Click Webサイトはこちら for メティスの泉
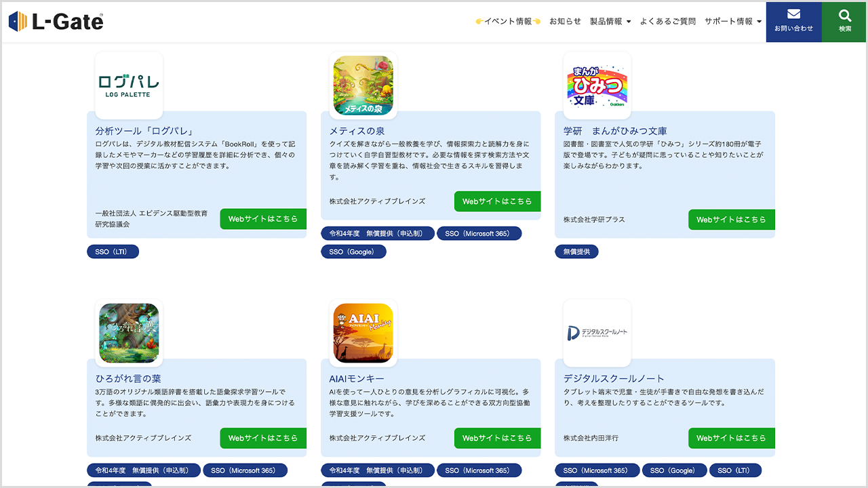This screenshot has height=488, width=868. [497, 201]
